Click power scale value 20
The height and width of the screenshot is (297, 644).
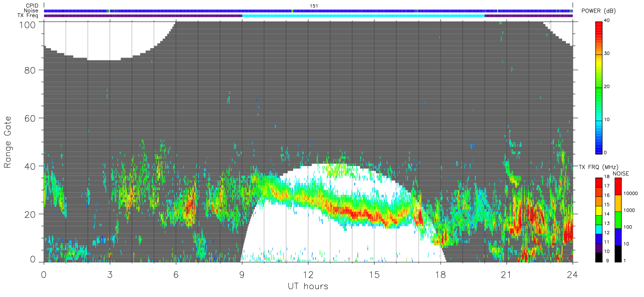607,87
